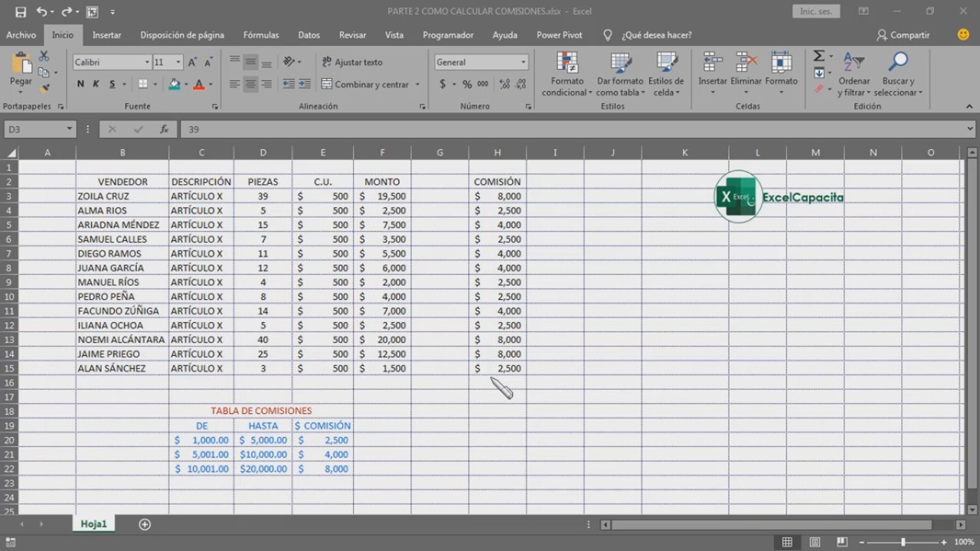Align text to the middle vertically
Screen dimensions: 980x551
pos(250,62)
